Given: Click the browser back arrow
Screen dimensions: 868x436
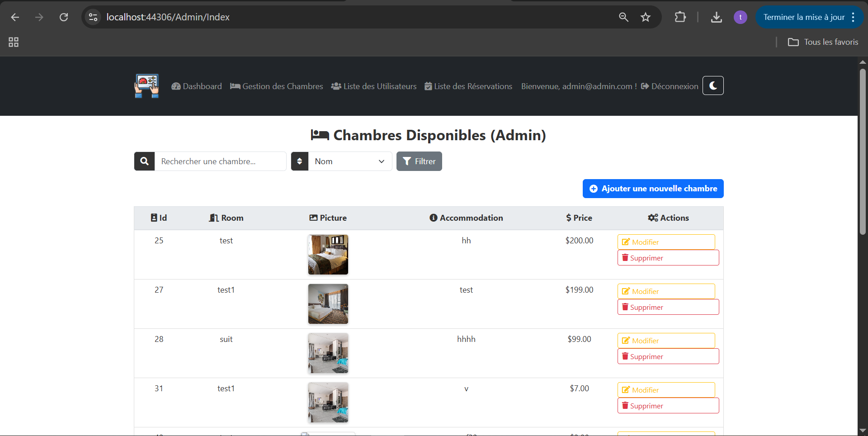Looking at the screenshot, I should [x=15, y=17].
